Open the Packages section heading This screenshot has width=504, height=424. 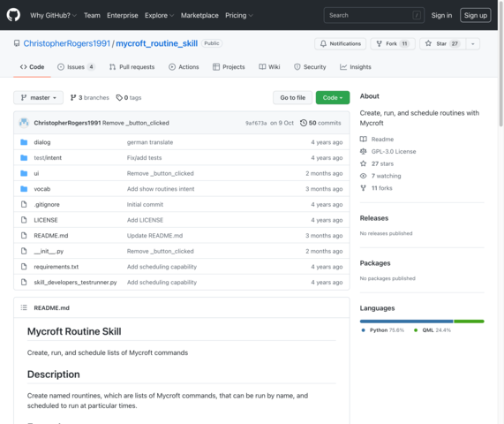(x=375, y=263)
